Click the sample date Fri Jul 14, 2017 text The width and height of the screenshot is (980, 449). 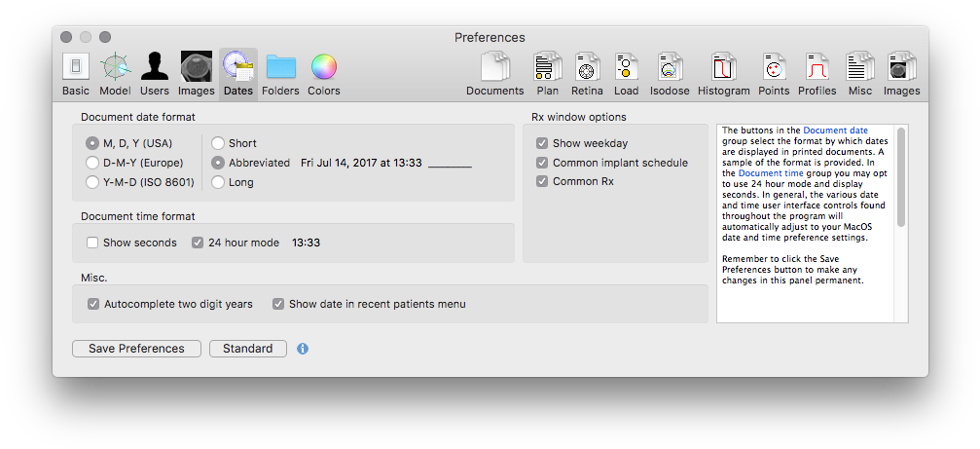(361, 164)
